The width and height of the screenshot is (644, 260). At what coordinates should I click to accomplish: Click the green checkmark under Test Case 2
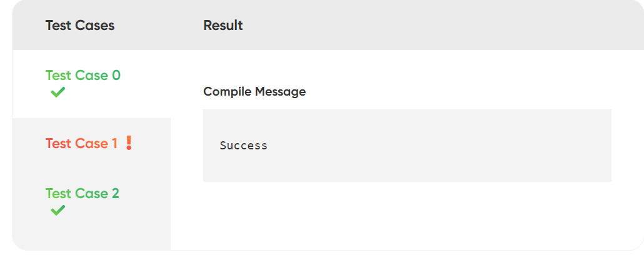[58, 211]
